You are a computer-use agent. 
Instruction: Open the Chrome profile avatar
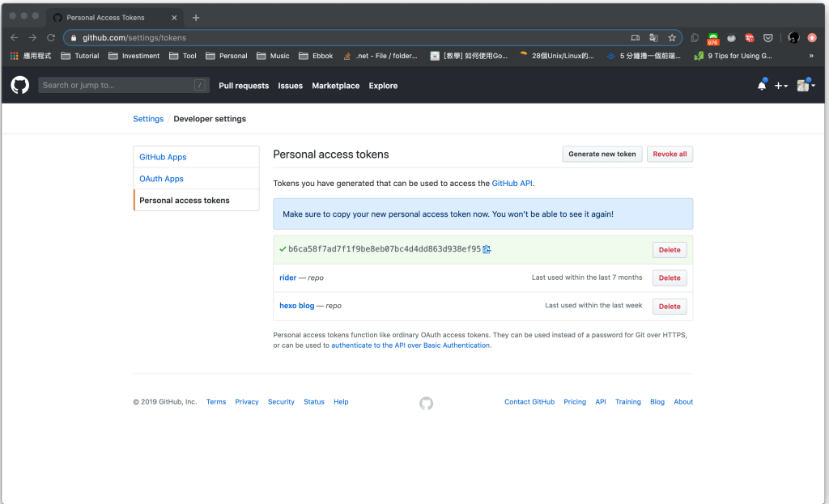[x=793, y=37]
